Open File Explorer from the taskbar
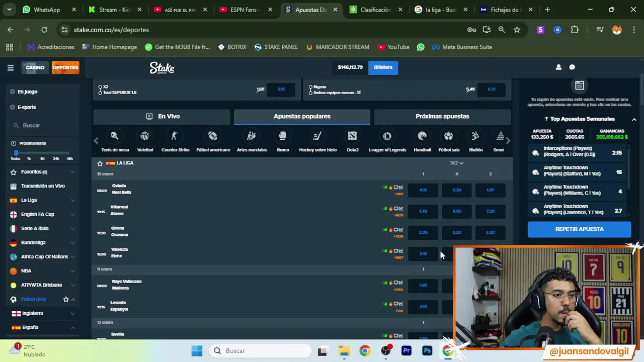This screenshot has width=644, height=362. point(344,350)
